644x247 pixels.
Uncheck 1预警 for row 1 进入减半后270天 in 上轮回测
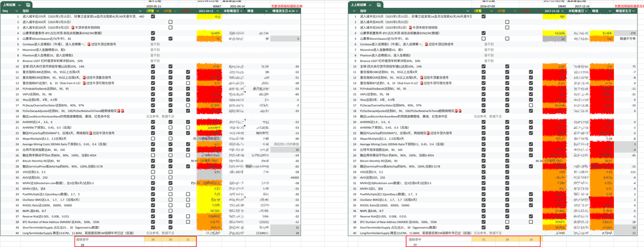153,17
